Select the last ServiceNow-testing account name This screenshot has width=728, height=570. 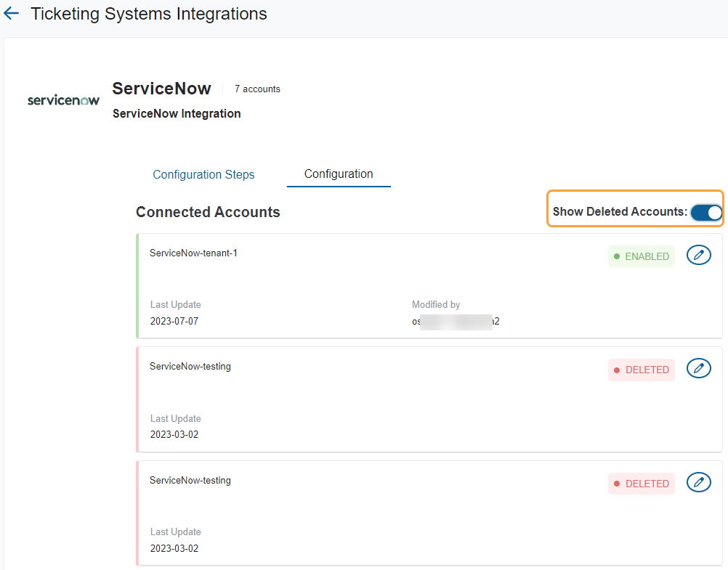point(190,481)
